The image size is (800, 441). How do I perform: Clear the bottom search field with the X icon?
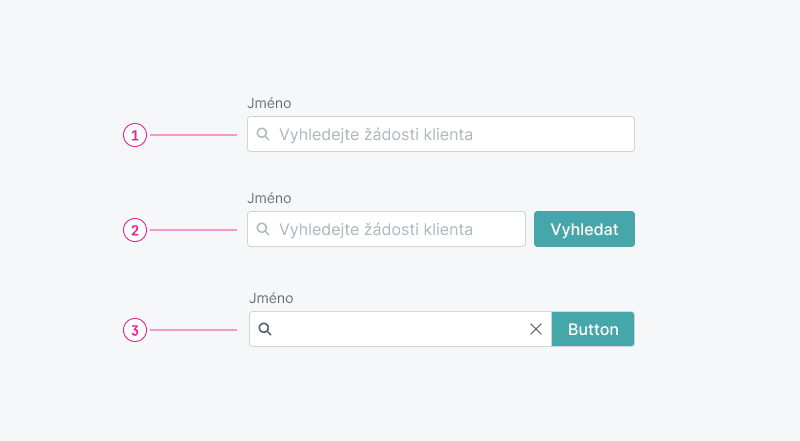535,329
